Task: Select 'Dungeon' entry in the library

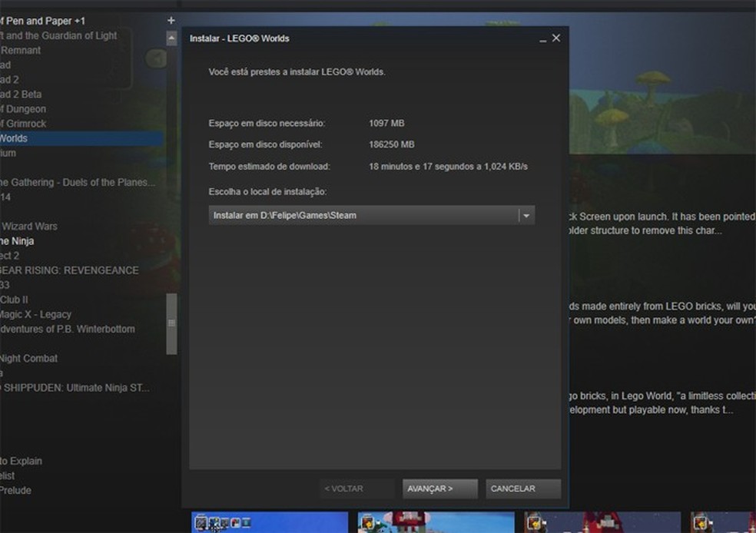Action: (x=23, y=109)
